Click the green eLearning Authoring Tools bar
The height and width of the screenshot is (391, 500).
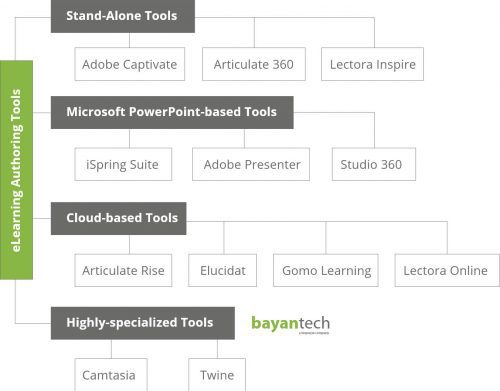16,170
